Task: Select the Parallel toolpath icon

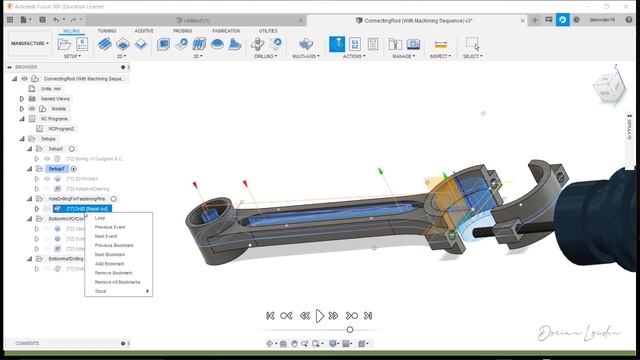Action: coord(199,44)
